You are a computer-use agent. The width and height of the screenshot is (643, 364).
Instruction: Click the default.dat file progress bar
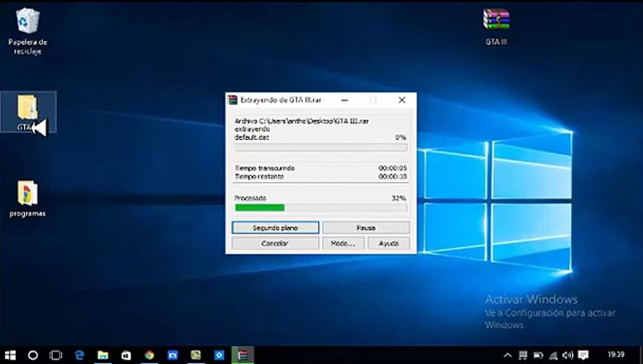320,147
